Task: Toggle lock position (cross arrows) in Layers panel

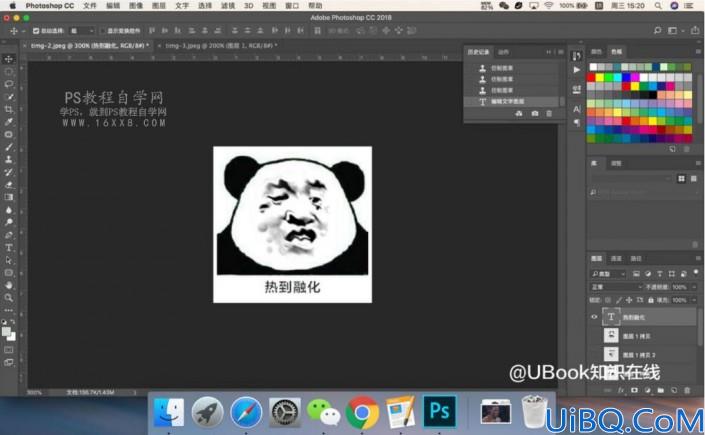Action: click(629, 300)
